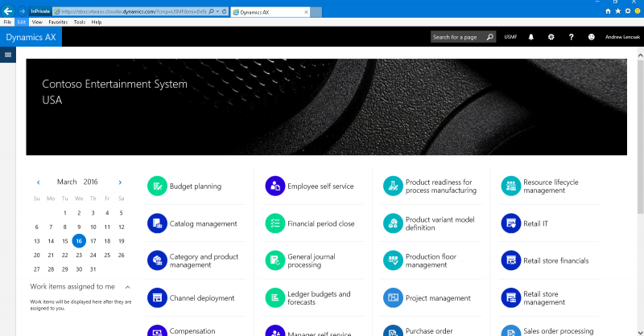Open Ledger budgets and forecasts icon
Screen dimensions: 644x336
click(x=275, y=298)
